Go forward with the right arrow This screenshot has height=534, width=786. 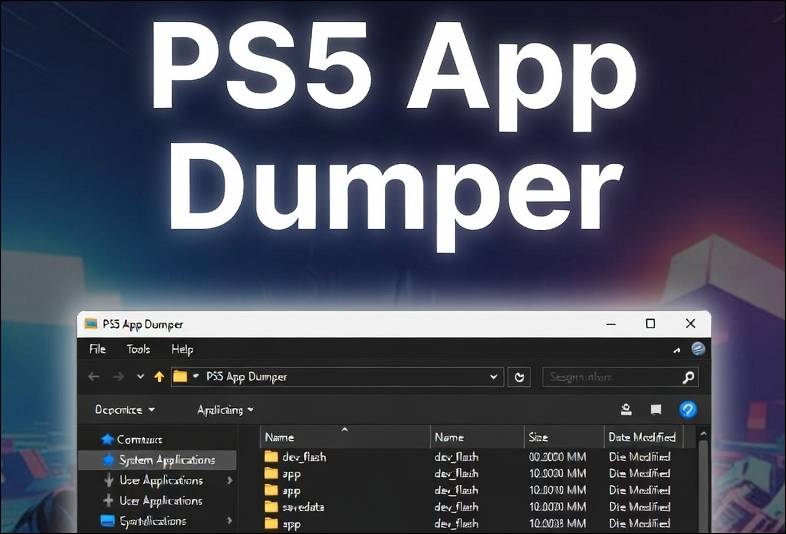pos(119,377)
